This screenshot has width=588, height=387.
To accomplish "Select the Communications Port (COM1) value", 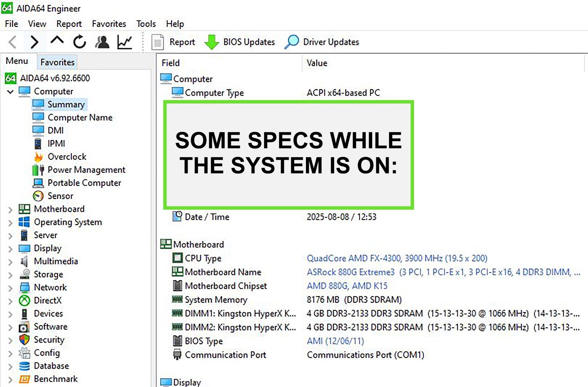I will (x=366, y=355).
